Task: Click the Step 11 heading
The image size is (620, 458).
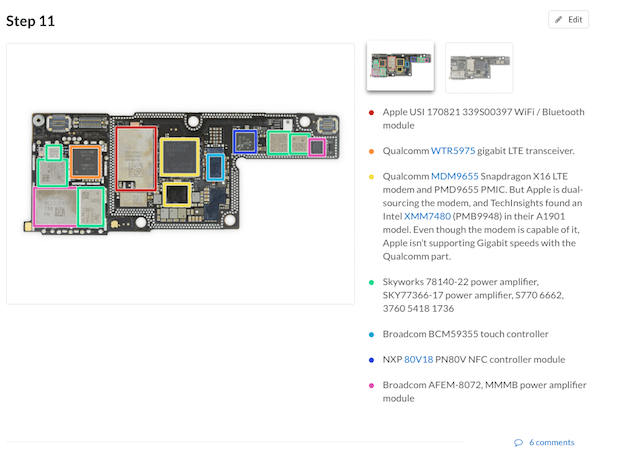Action: (x=30, y=21)
